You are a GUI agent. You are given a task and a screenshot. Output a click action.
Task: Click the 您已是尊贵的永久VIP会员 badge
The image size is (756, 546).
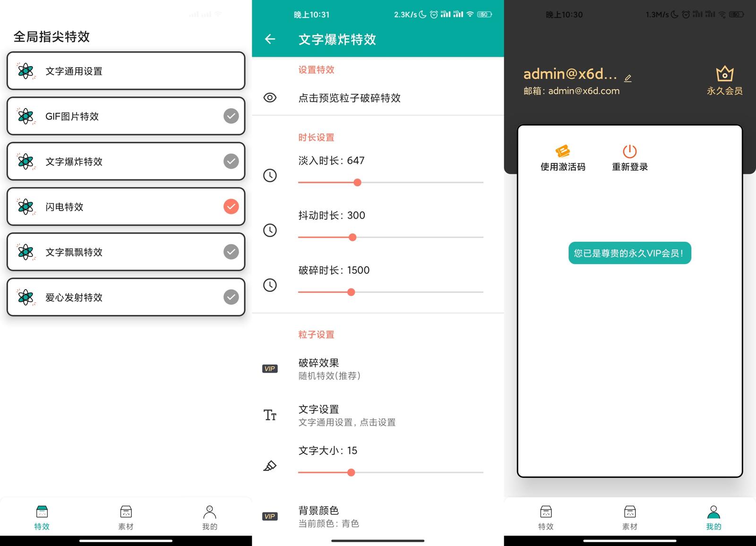tap(629, 253)
